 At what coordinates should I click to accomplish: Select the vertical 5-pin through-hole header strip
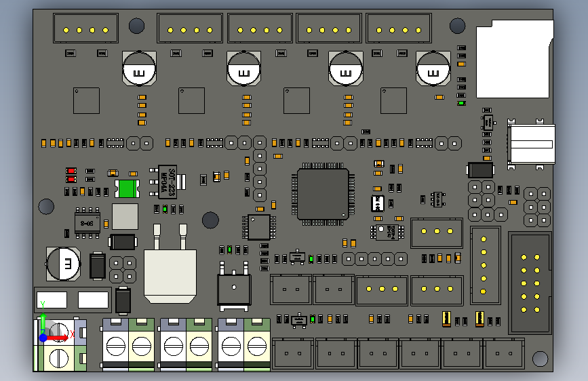[260, 169]
